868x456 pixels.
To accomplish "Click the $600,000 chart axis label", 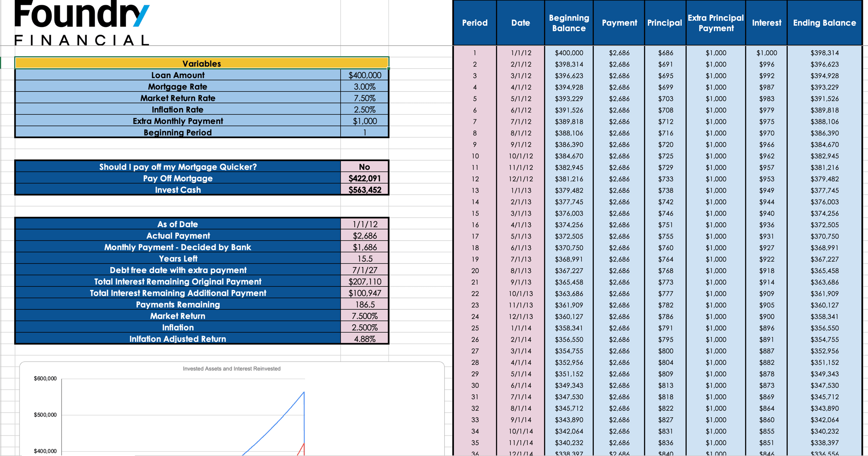I will (45, 379).
